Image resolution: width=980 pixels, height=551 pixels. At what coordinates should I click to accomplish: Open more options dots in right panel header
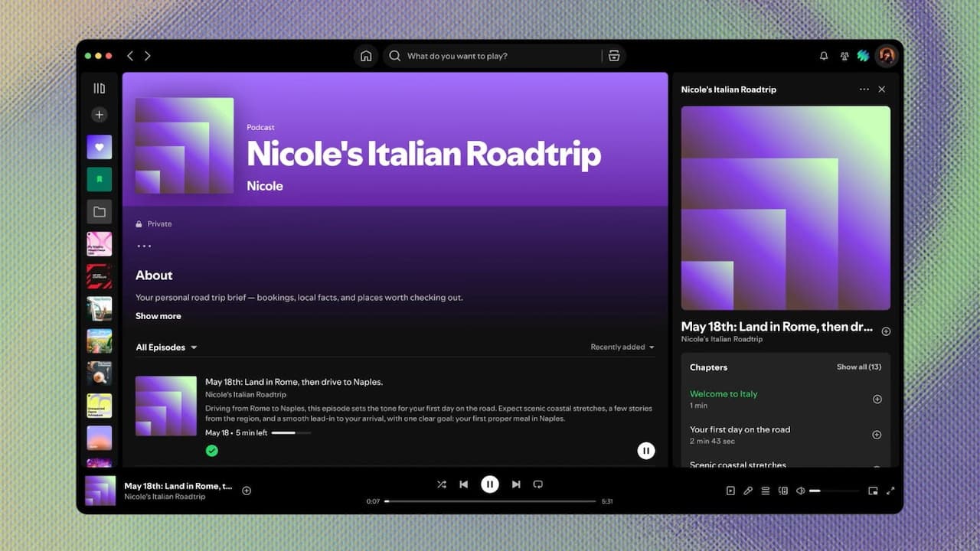(864, 90)
